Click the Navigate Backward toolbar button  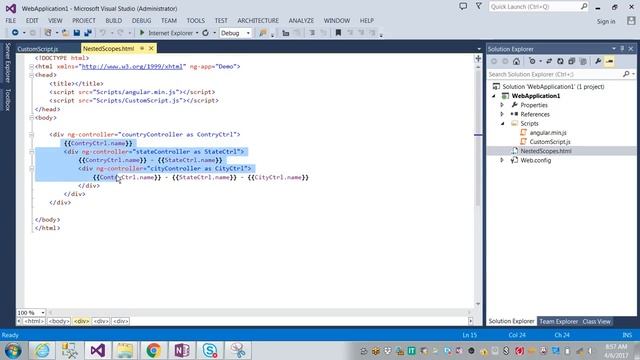(15, 33)
